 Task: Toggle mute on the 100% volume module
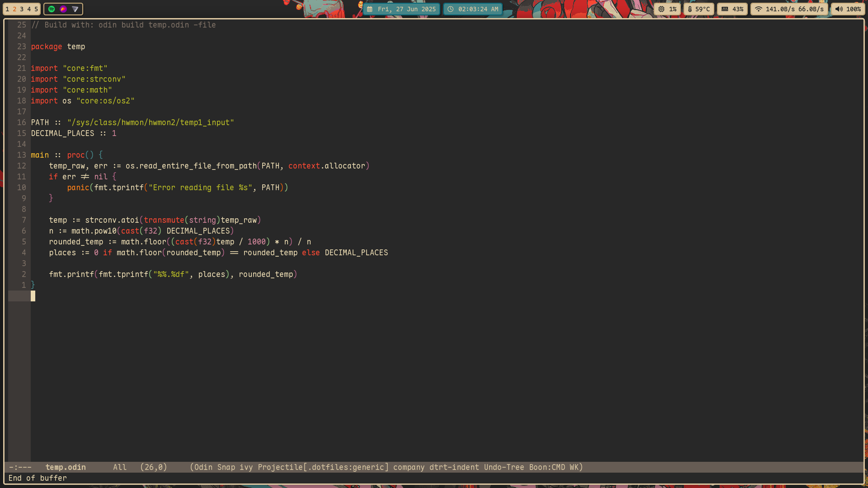[x=848, y=9]
